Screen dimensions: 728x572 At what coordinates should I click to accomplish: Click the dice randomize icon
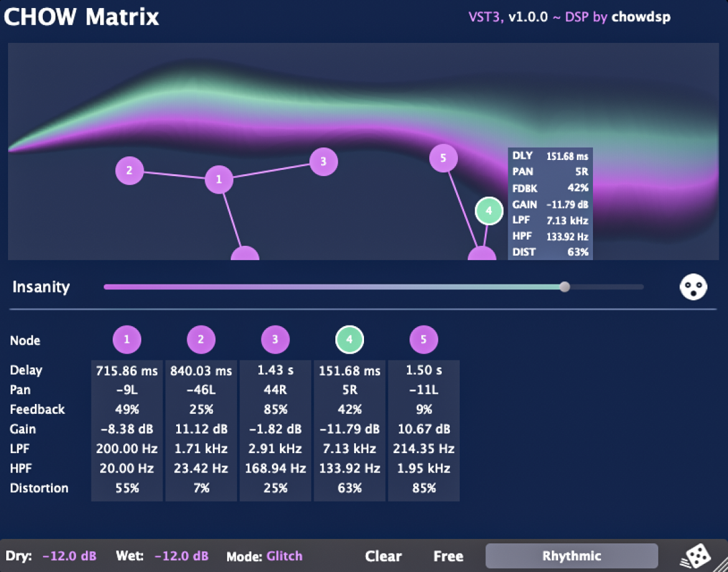tap(695, 556)
